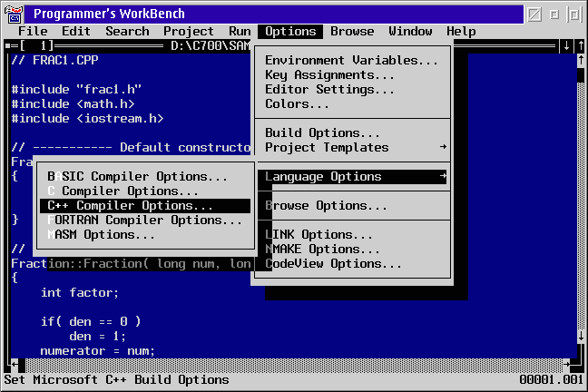Click the horizontal scrollbar left arrow
The width and height of the screenshot is (588, 392).
click(x=15, y=365)
